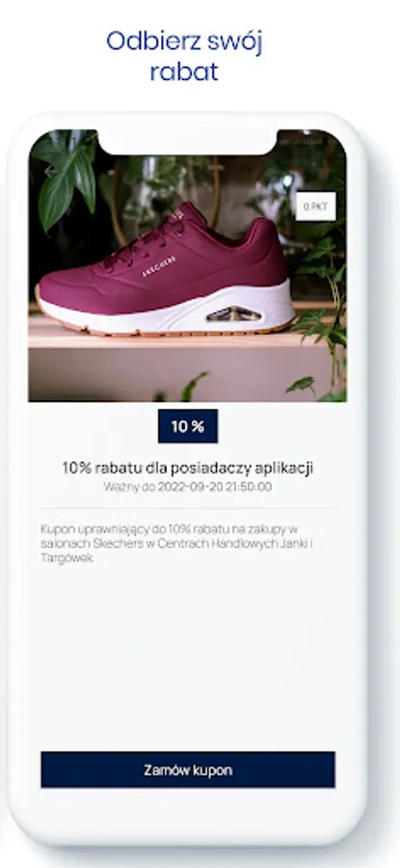Tap the empty area above the order button
The image size is (400, 868).
[x=188, y=659]
